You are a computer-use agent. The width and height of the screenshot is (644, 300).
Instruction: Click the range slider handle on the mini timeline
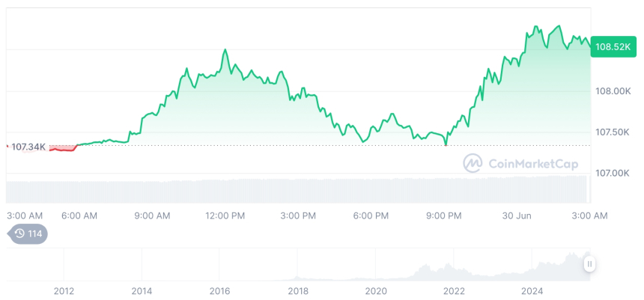590,263
